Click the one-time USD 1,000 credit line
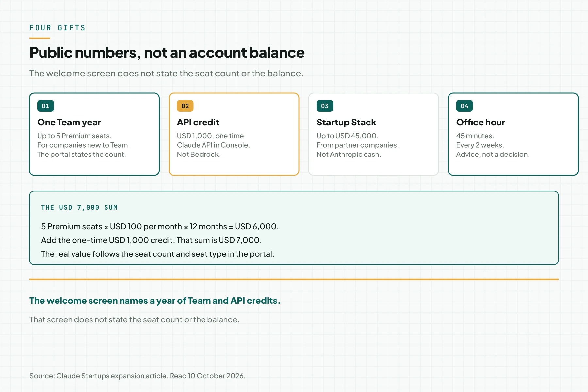 (152, 240)
